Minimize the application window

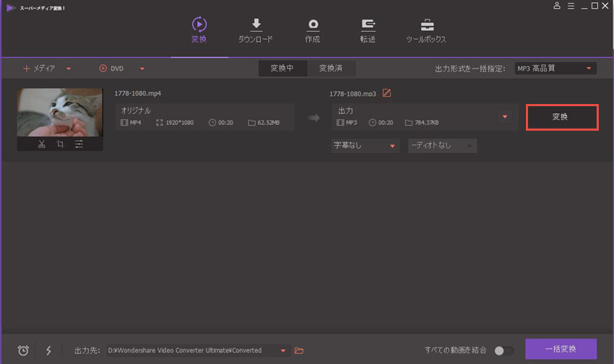pyautogui.click(x=584, y=6)
